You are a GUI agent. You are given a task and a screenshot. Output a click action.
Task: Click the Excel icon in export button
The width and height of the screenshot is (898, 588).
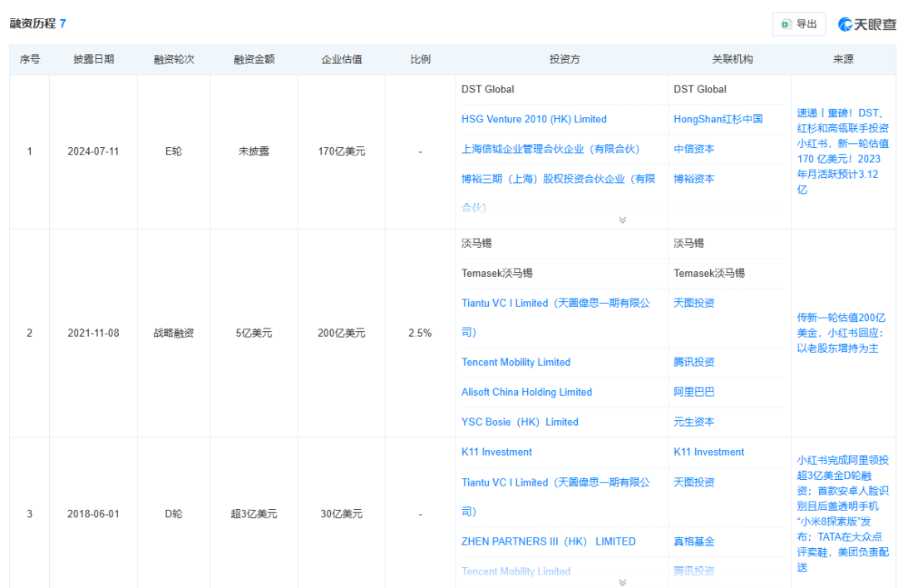787,24
